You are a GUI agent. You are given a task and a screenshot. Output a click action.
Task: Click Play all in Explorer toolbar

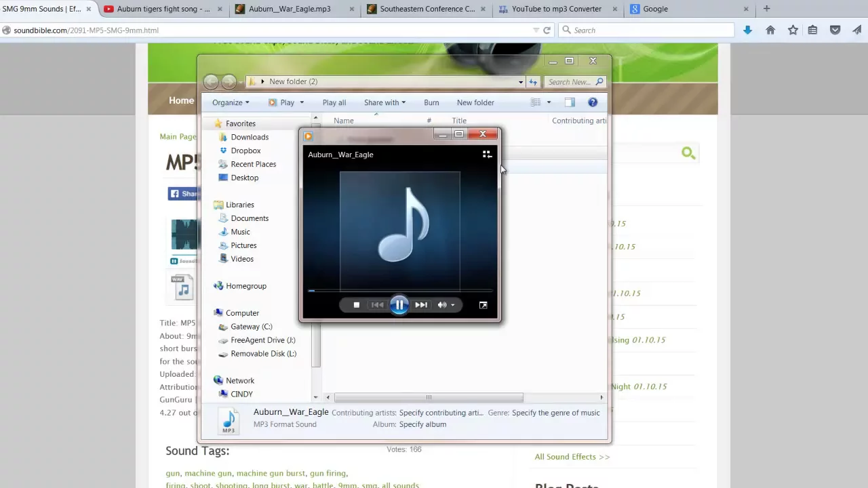334,102
